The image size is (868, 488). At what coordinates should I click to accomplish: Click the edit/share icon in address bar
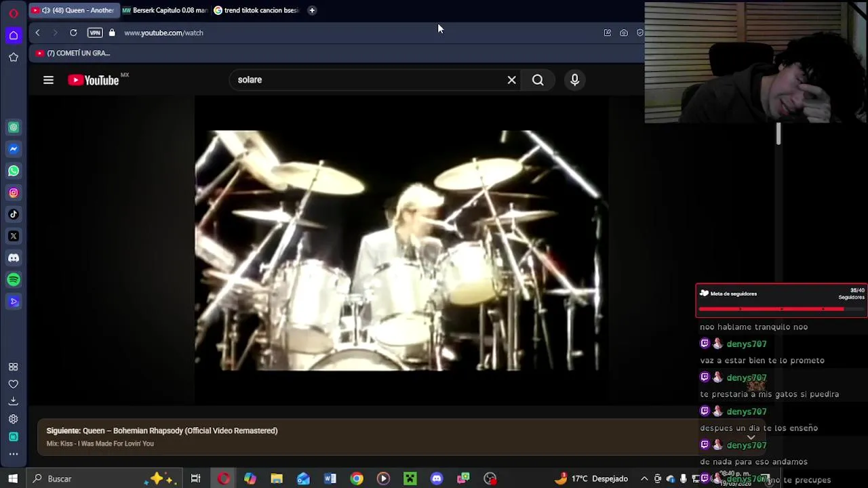tap(608, 33)
